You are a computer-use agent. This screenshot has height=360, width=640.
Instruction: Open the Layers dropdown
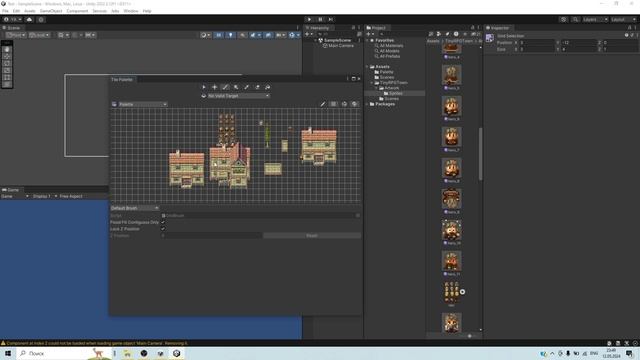click(x=595, y=19)
